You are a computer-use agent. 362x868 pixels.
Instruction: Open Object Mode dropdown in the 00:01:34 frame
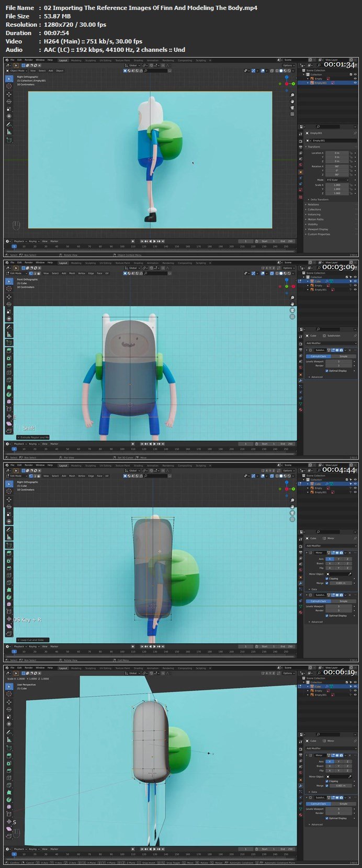pyautogui.click(x=16, y=71)
